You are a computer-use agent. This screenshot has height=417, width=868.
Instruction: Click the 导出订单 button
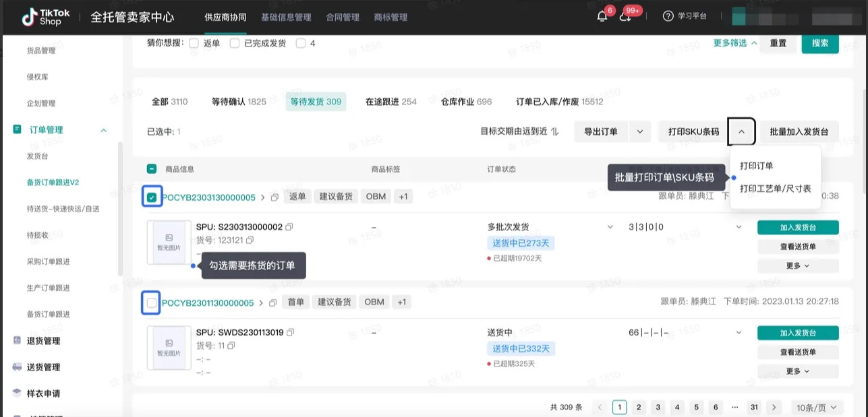tap(601, 132)
